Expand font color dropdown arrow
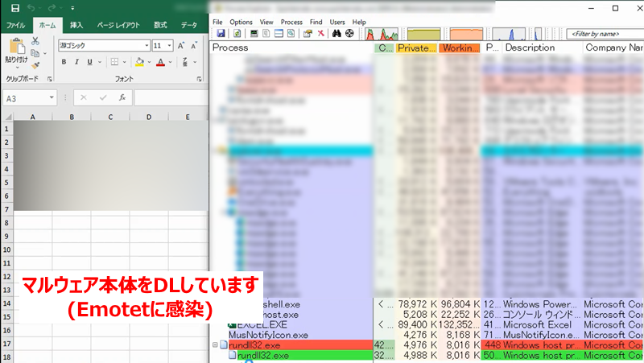This screenshot has height=363, width=644. tap(170, 62)
